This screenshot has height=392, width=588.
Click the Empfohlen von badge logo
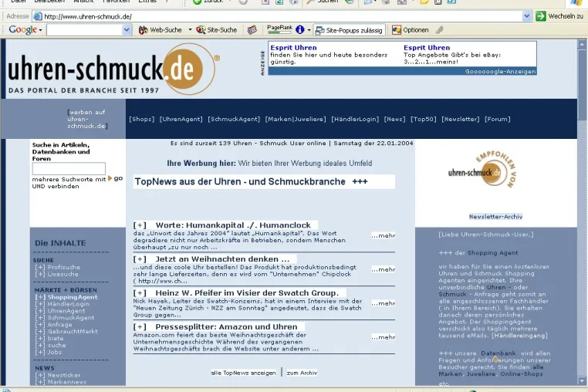point(482,171)
